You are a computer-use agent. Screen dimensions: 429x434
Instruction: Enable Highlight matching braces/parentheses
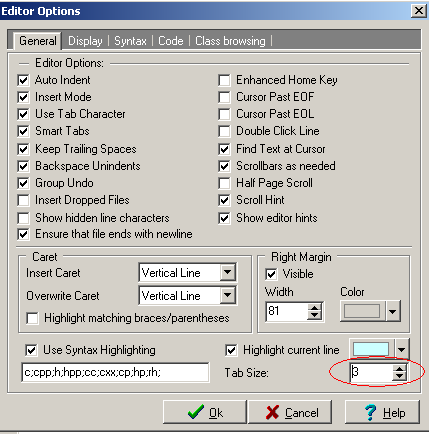pos(32,318)
